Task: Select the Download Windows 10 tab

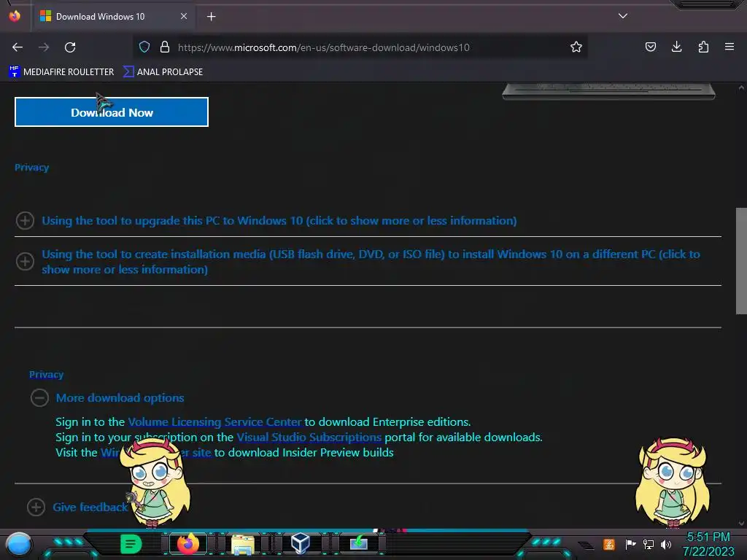Action: pos(114,17)
